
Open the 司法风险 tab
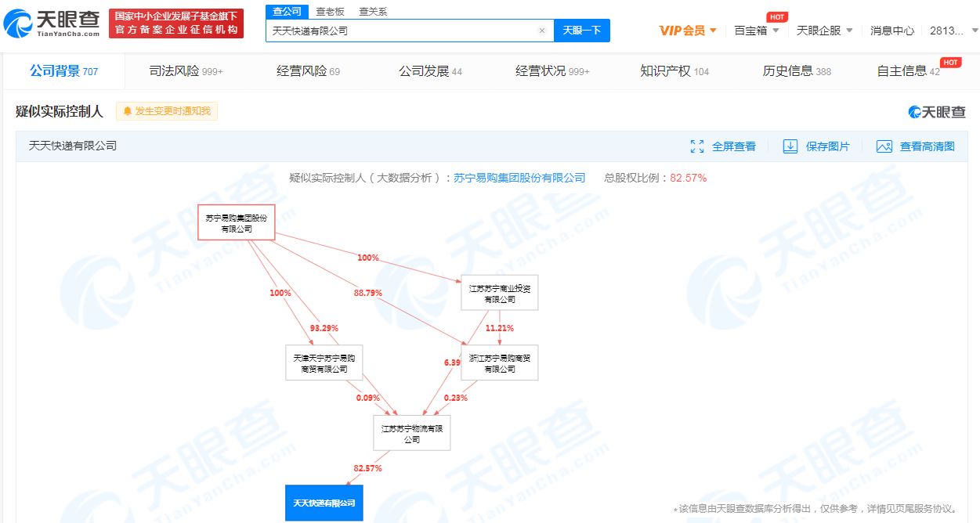[186, 71]
